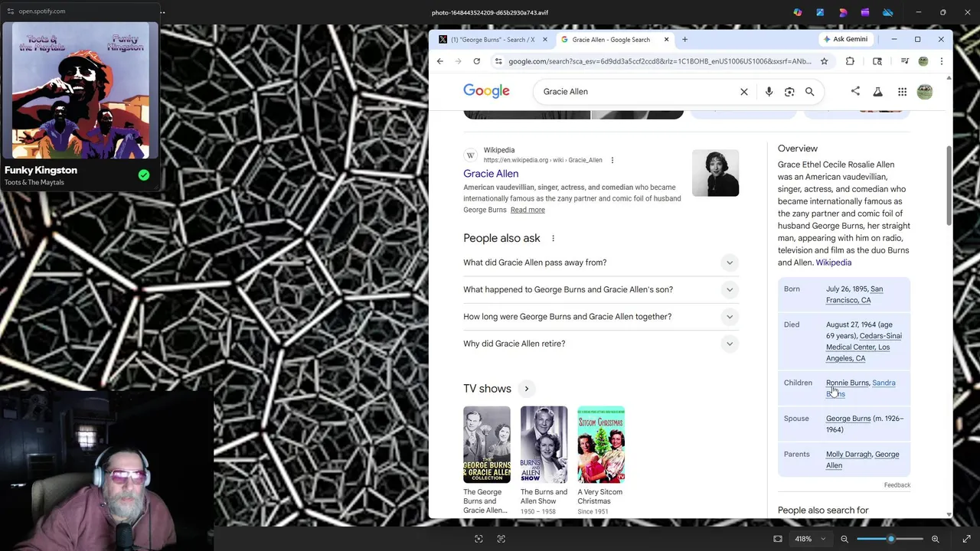Open the Chrome media control icon
The width and height of the screenshot is (980, 551).
[904, 61]
